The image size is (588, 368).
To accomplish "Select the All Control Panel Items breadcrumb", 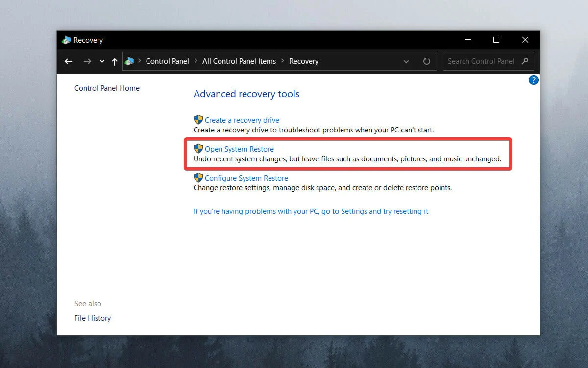I will (239, 61).
